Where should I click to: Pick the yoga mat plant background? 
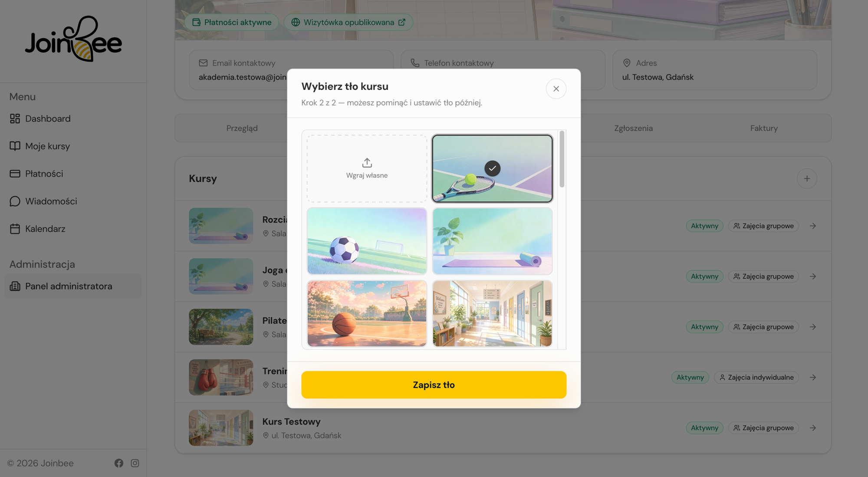click(492, 241)
